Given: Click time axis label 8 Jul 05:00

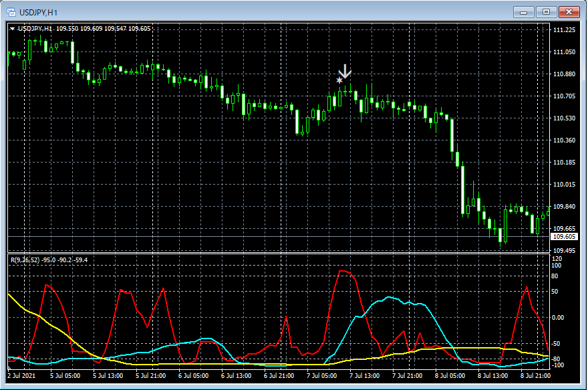Looking at the screenshot, I should 450,376.
